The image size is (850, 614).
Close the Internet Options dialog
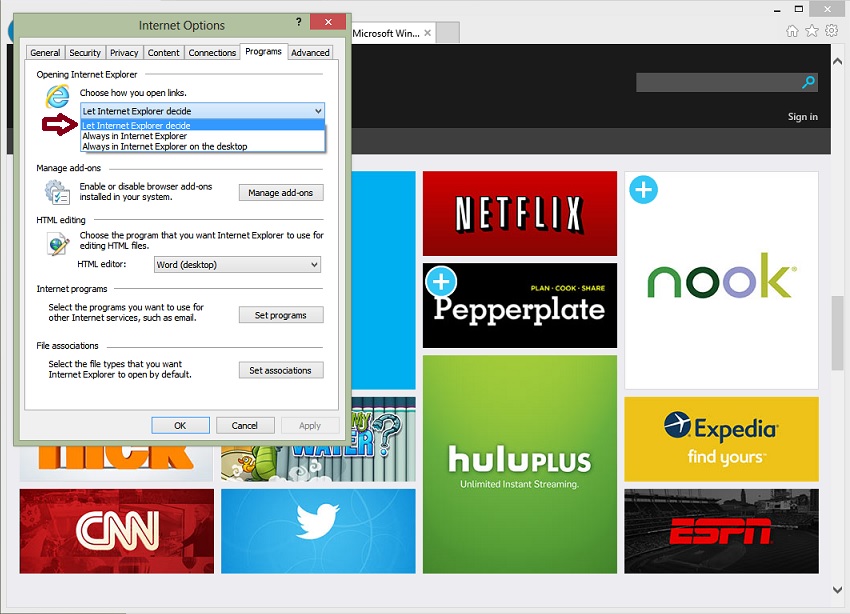tap(328, 22)
